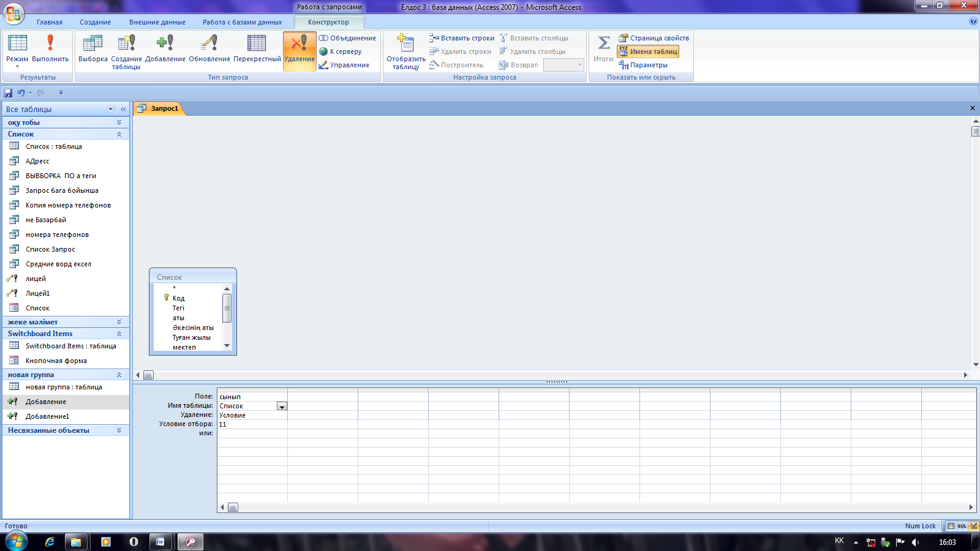Collapse Switchboard Items group
980x551 pixels.
(66, 334)
